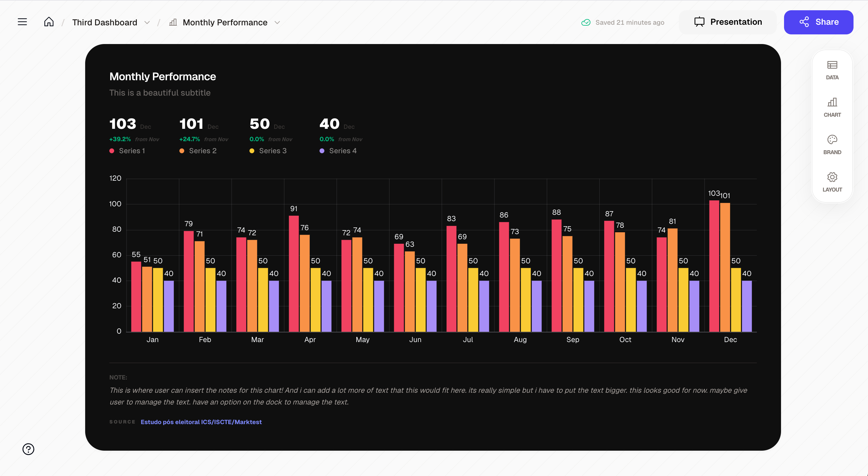Toggle Series 1 legend item
This screenshot has width=868, height=476.
(x=131, y=151)
